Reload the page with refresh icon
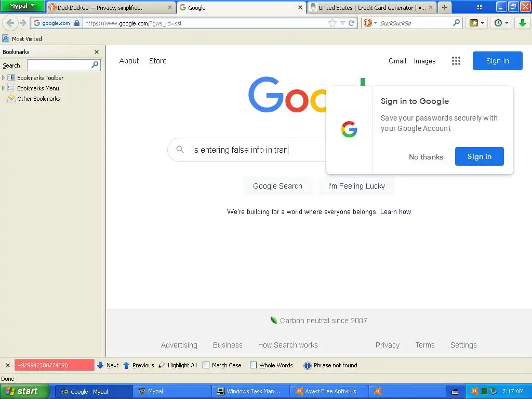The width and height of the screenshot is (532, 399). 352,23
